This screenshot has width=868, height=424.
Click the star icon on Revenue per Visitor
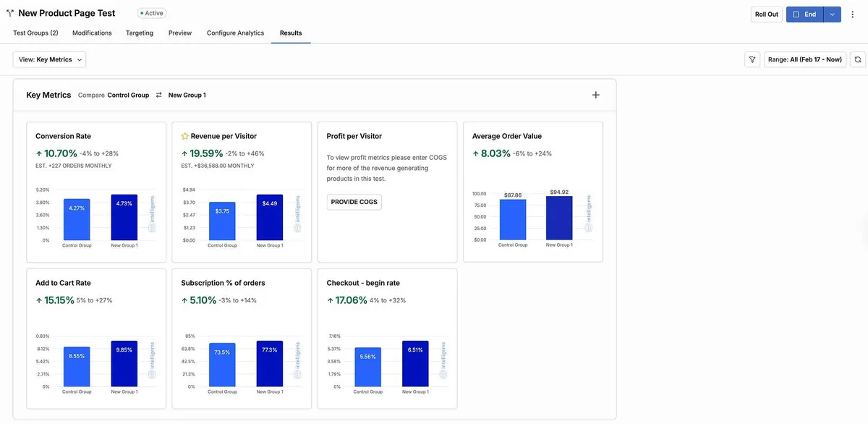(x=184, y=136)
